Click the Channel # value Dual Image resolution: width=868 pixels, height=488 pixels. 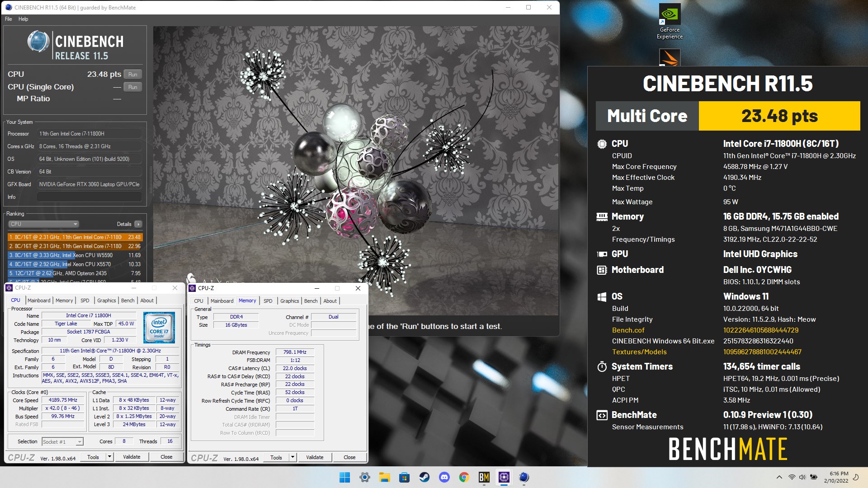click(x=333, y=317)
